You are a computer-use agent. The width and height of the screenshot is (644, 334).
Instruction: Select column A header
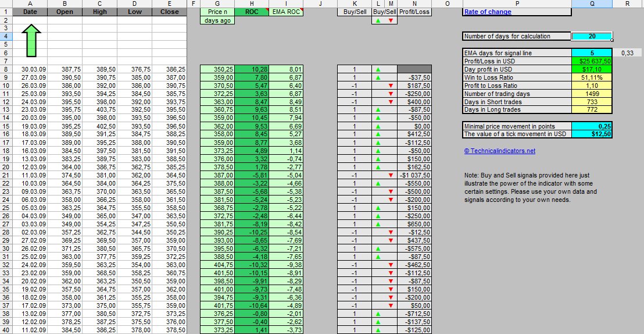(30, 3)
